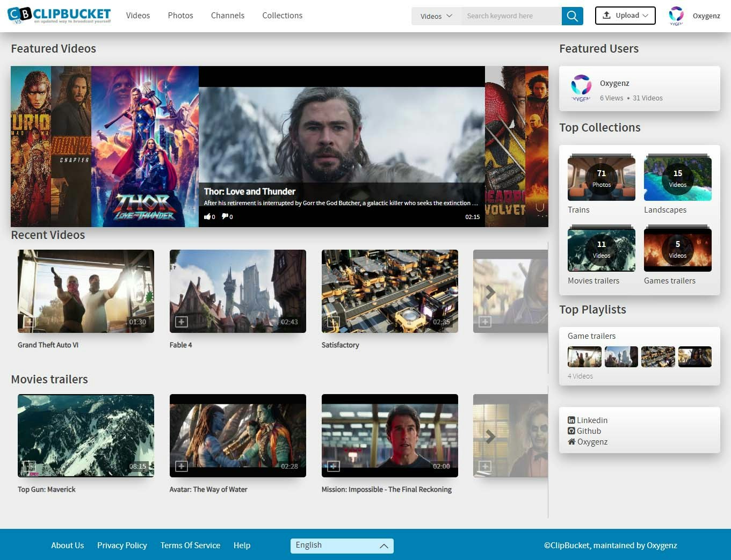Click thumbs-down icon on Thor video
731x560 pixels.
[225, 217]
